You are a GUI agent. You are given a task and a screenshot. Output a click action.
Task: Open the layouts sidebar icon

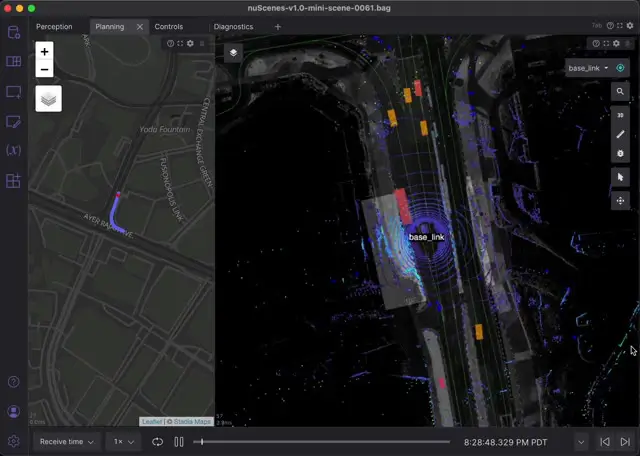coord(13,62)
